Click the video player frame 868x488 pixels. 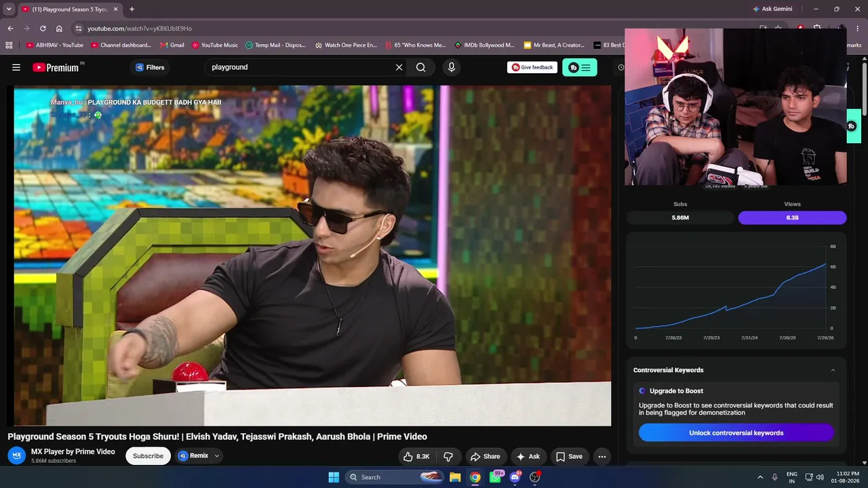pos(313,256)
